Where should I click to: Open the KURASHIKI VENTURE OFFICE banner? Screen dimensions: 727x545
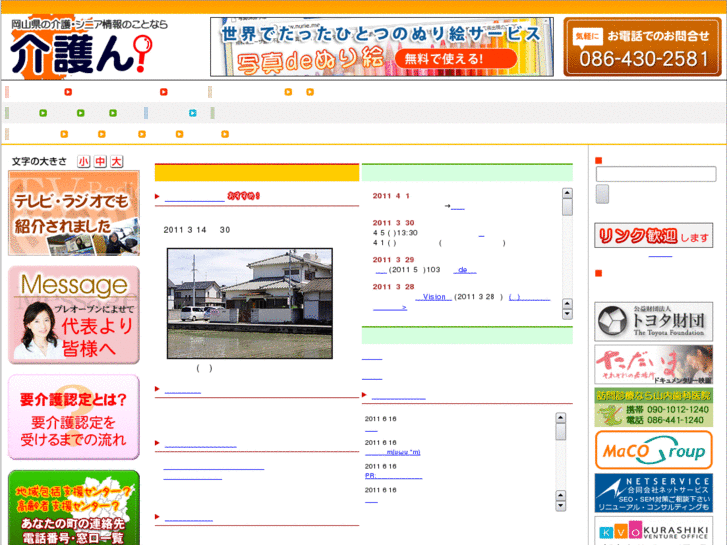[x=654, y=531]
